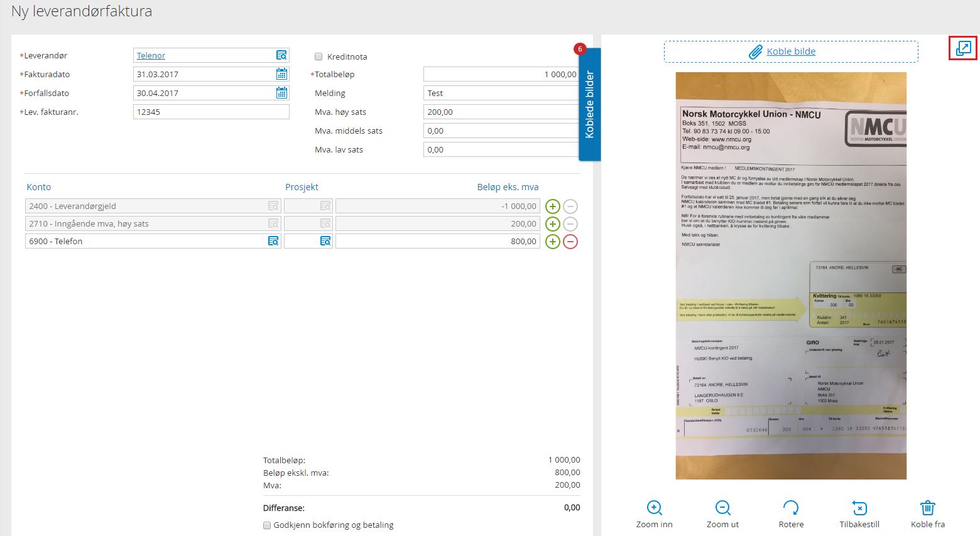The height and width of the screenshot is (536, 980).
Task: Click the Totalbeløp input field
Action: (501, 74)
